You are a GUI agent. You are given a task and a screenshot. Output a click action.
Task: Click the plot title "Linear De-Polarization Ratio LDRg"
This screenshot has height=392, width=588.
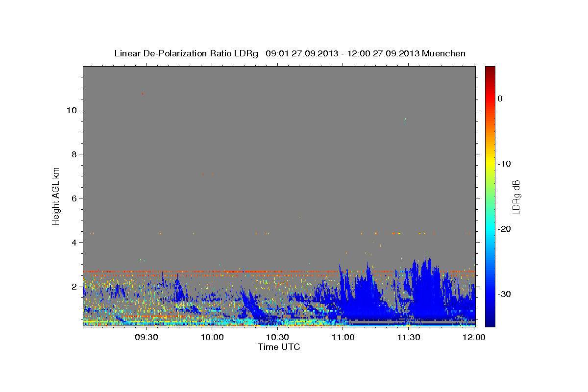pyautogui.click(x=186, y=53)
